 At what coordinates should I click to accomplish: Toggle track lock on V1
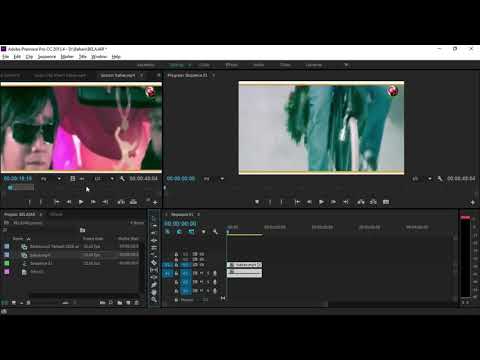pyautogui.click(x=176, y=265)
